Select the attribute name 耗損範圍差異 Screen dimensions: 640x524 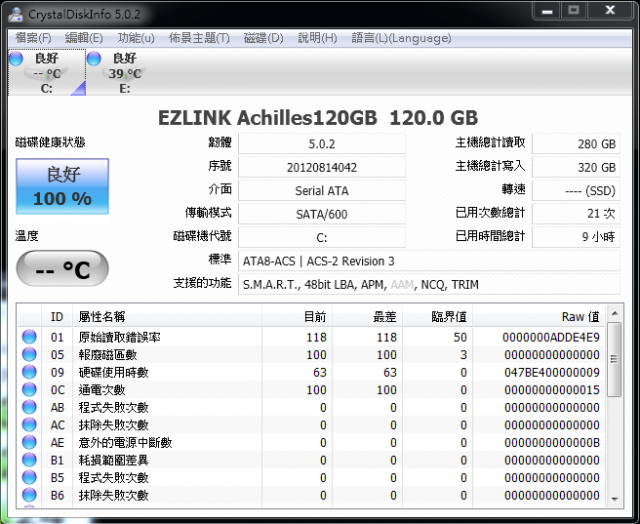click(x=113, y=460)
